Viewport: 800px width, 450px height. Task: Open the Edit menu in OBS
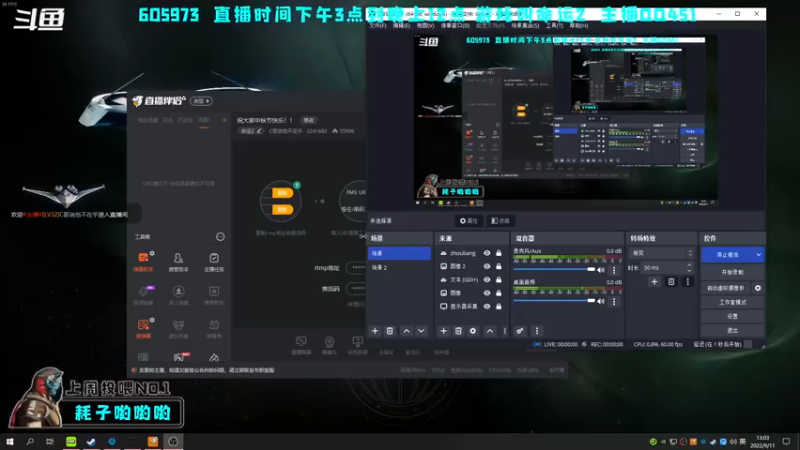402,26
